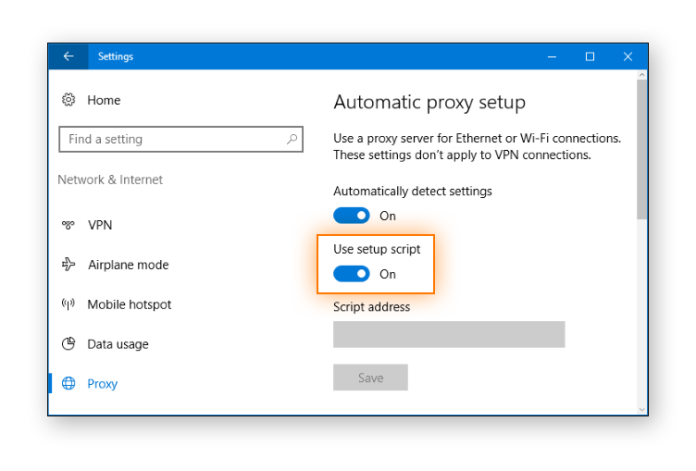Disable the Use setup script toggle
The width and height of the screenshot is (696, 471).
(x=352, y=274)
